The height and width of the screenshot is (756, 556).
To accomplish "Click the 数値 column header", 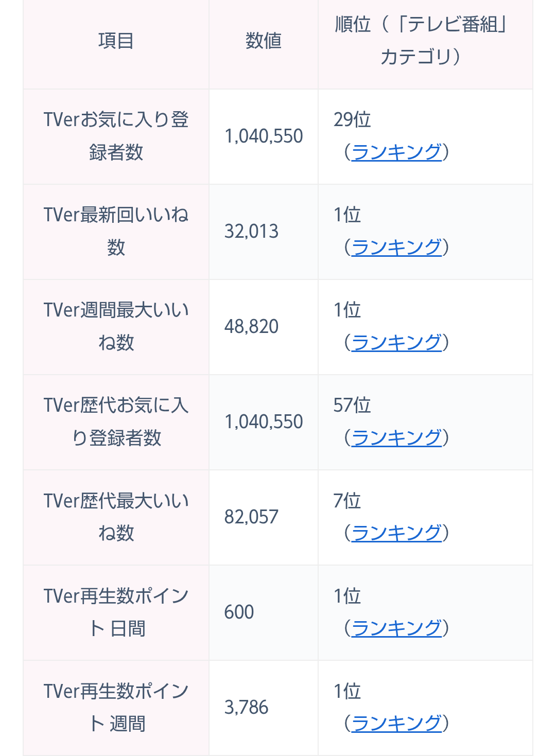I will click(264, 41).
